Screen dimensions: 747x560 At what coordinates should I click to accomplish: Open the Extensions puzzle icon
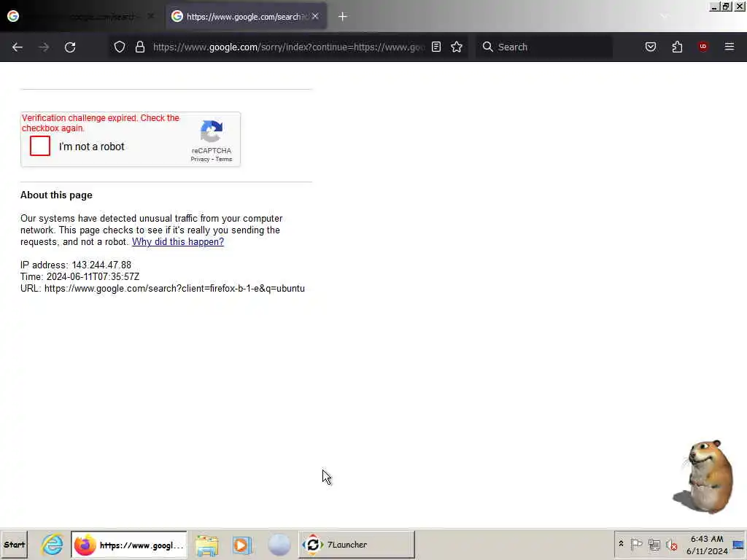tap(677, 47)
